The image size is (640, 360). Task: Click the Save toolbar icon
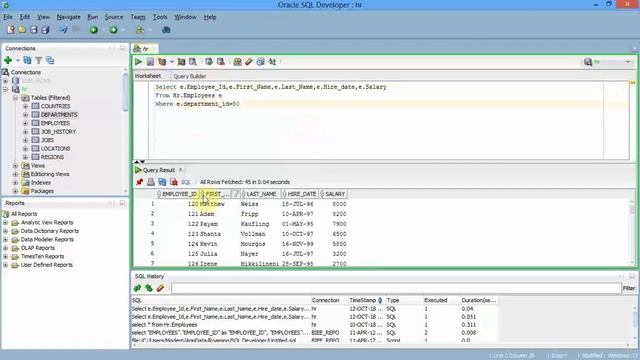[34, 30]
